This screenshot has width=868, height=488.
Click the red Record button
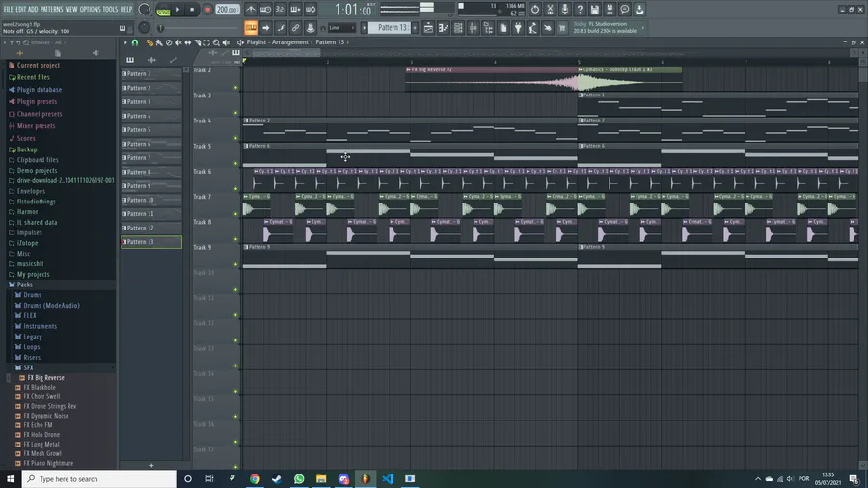point(207,10)
